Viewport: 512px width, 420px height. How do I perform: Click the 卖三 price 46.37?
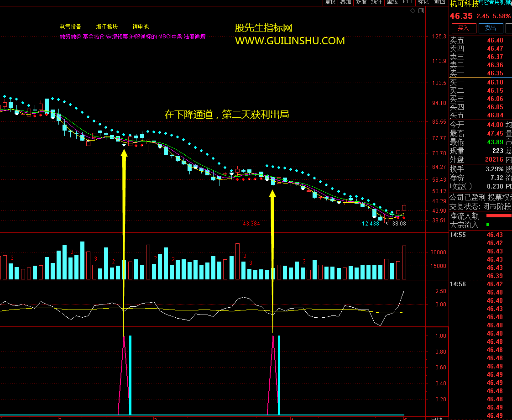[x=495, y=57]
